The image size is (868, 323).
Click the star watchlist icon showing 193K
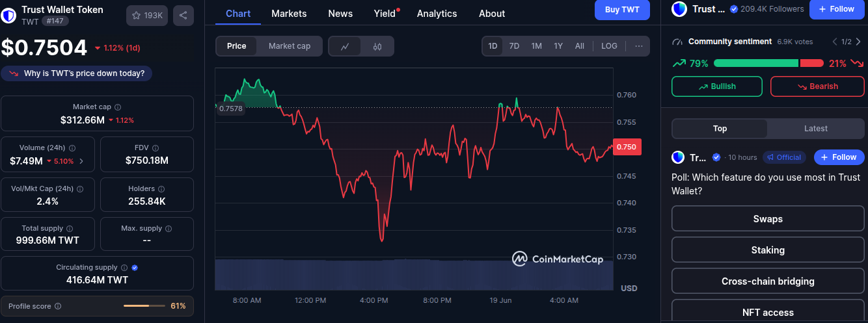click(x=146, y=15)
